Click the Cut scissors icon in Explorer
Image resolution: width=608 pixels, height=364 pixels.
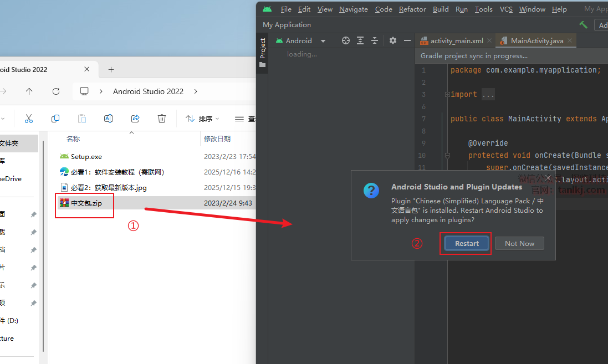click(x=29, y=119)
